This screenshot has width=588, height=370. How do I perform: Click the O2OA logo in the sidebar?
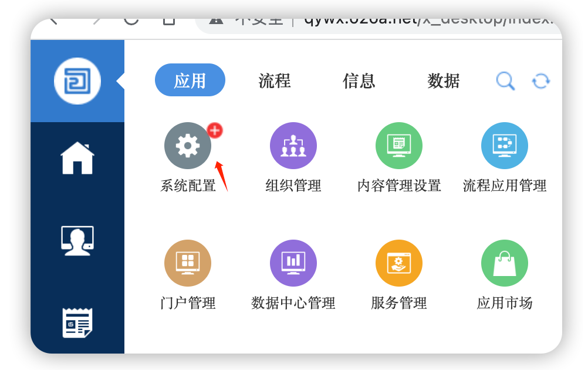(x=77, y=81)
